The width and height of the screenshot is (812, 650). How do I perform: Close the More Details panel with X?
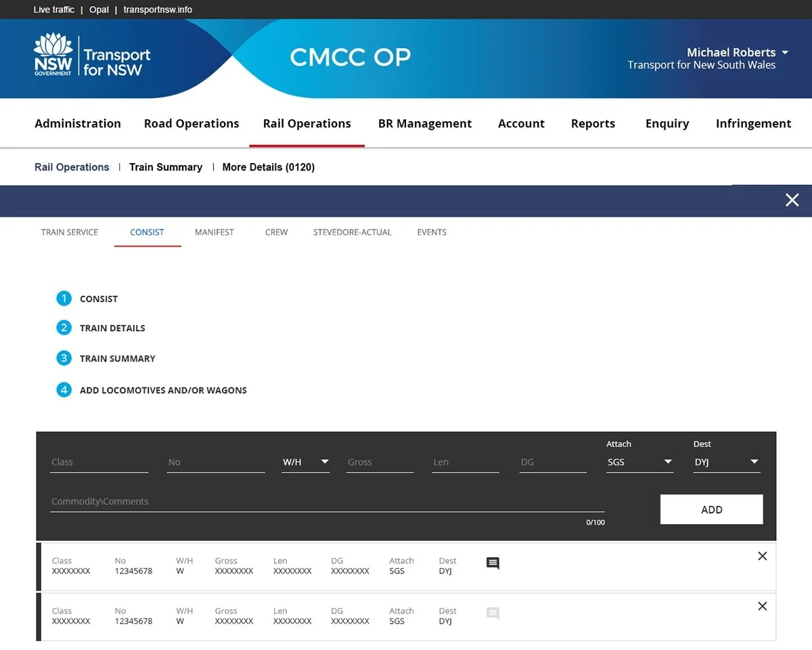tap(792, 200)
